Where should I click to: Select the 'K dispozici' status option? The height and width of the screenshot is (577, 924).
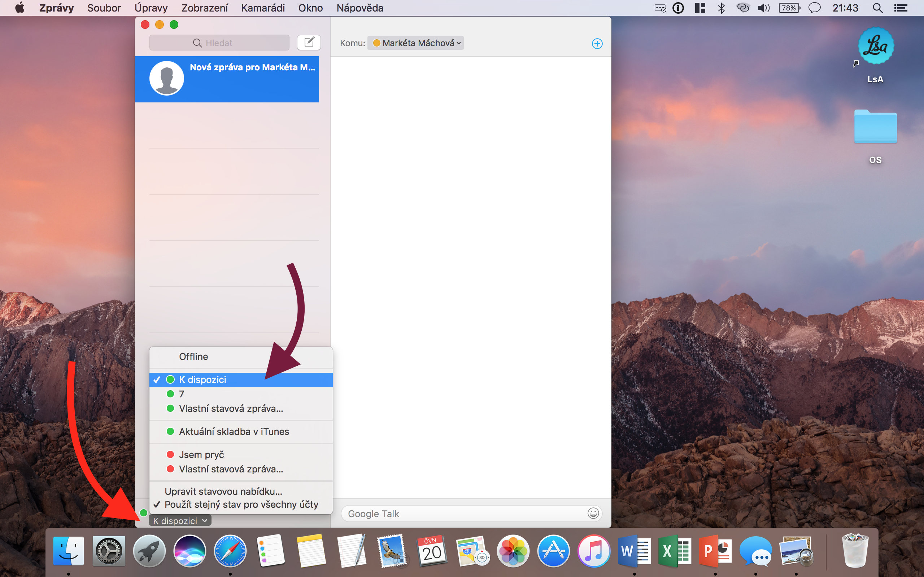pyautogui.click(x=202, y=380)
